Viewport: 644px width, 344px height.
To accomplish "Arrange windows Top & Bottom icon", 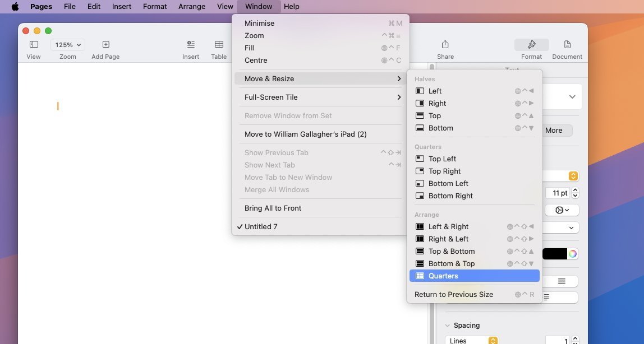I will click(x=420, y=251).
